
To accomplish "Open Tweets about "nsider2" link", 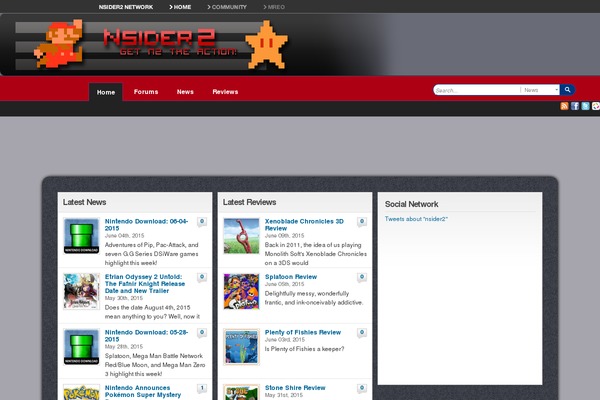I will (416, 219).
